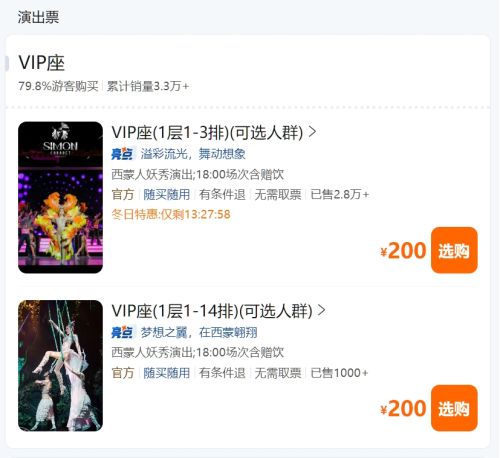
Task: Click ¥200 price on first ticket
Action: pos(403,251)
